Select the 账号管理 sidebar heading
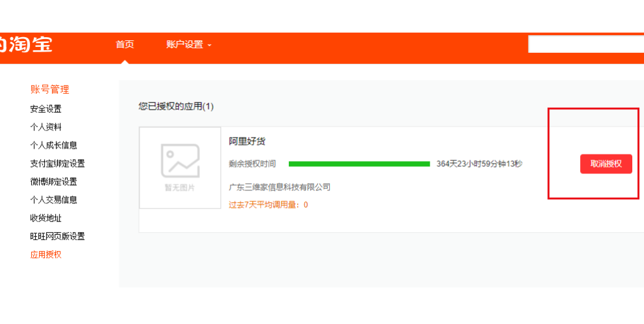644x324 pixels. pos(50,89)
